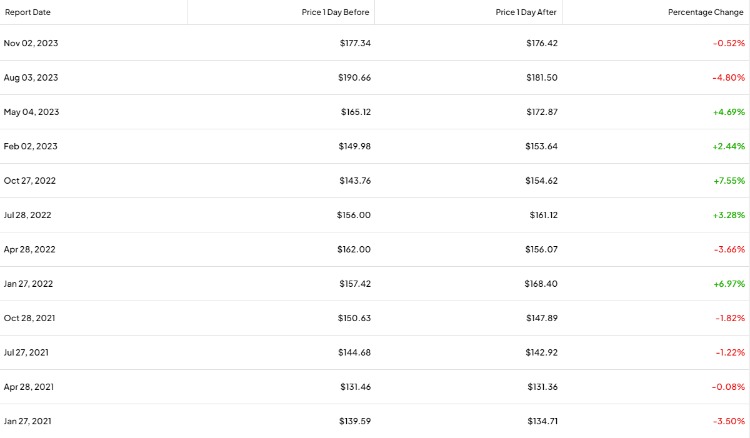Viewport: 750px width, 438px height.
Task: Sort by Report Date column header
Action: (28, 12)
